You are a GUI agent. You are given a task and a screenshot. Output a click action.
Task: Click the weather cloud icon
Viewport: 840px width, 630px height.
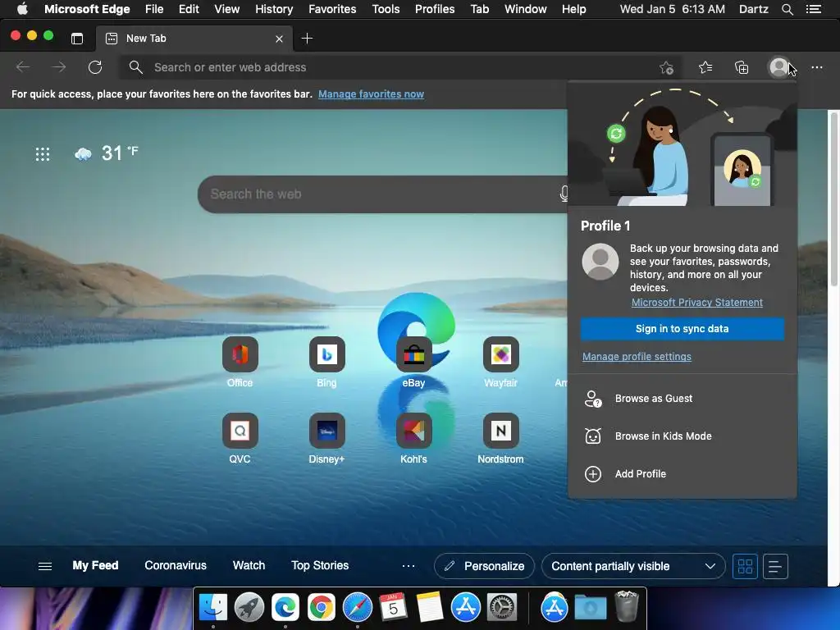pos(83,154)
